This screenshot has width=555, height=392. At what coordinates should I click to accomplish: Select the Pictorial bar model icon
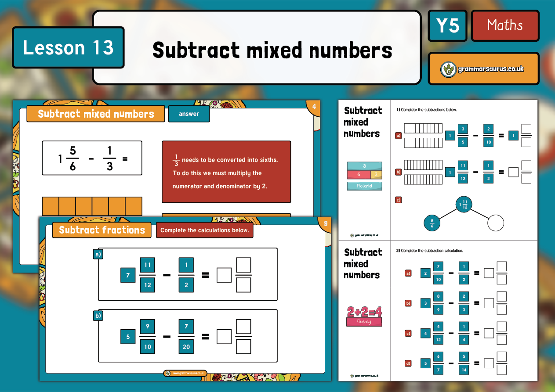pos(364,176)
